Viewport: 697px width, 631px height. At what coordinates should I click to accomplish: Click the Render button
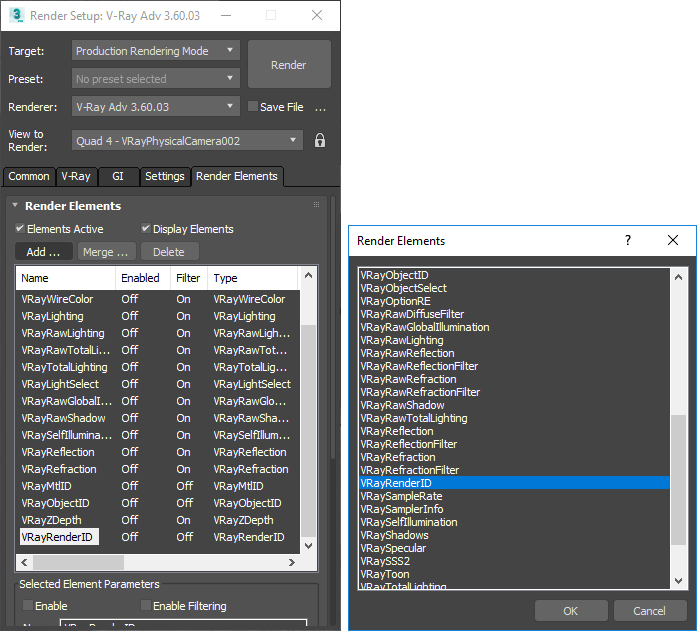(289, 64)
